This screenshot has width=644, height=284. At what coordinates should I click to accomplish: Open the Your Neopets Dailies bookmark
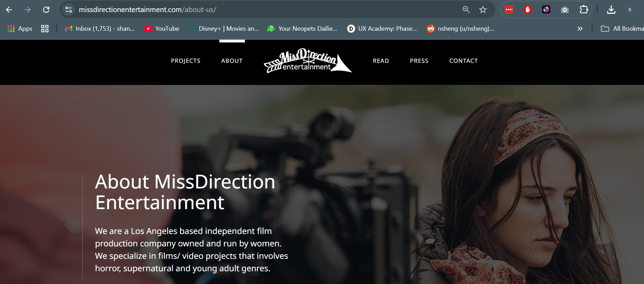tap(303, 29)
